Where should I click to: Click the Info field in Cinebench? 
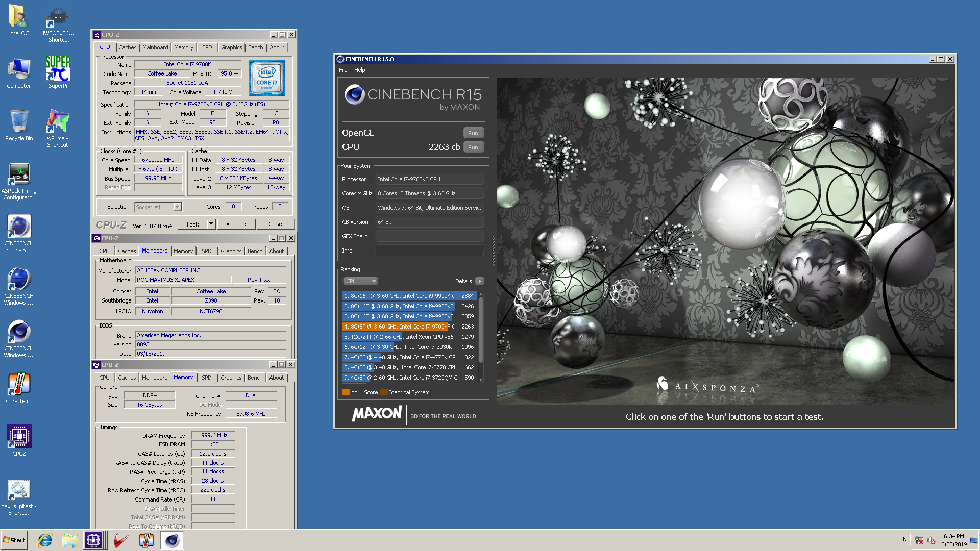(429, 251)
